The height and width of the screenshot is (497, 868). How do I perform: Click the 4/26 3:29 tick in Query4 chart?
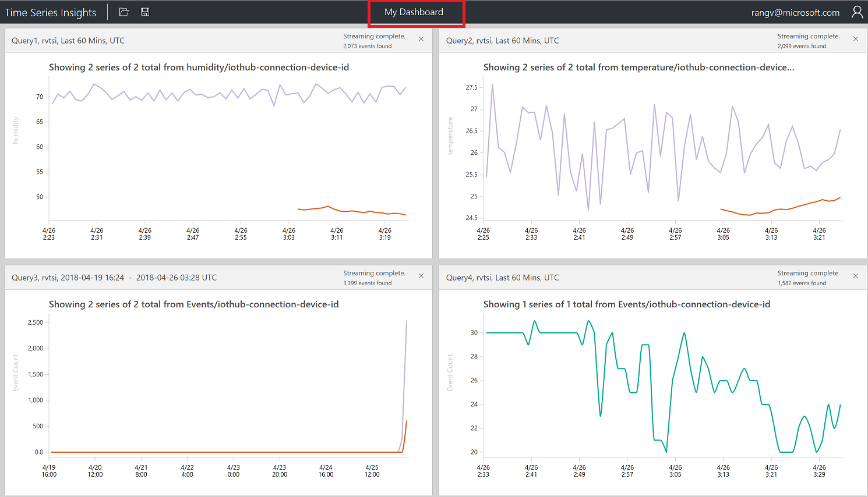click(x=820, y=471)
